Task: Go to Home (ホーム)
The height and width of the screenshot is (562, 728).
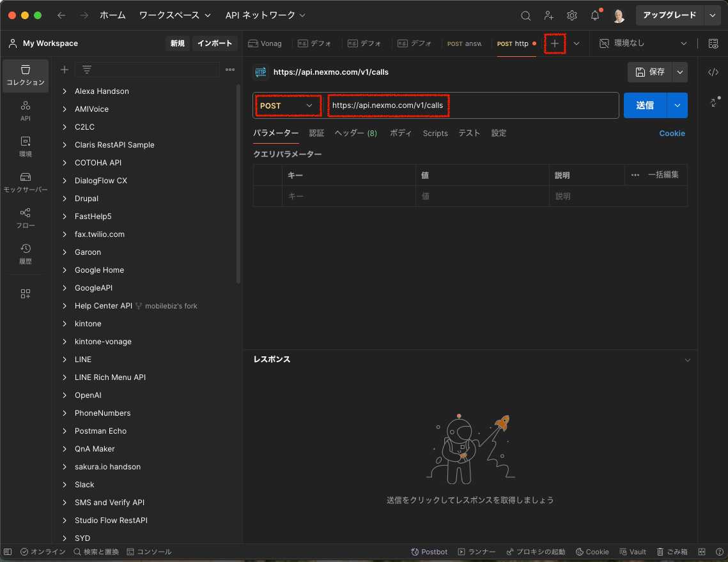Action: [x=113, y=15]
